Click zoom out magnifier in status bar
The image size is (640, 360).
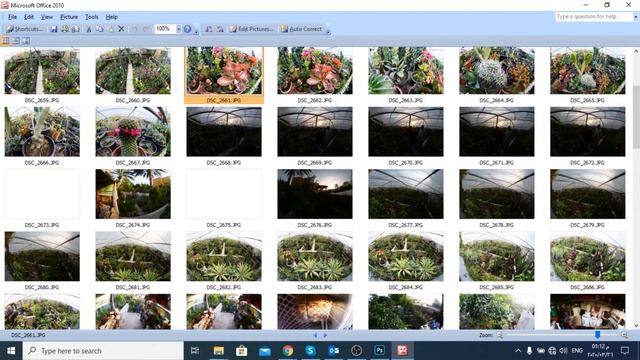(499, 335)
